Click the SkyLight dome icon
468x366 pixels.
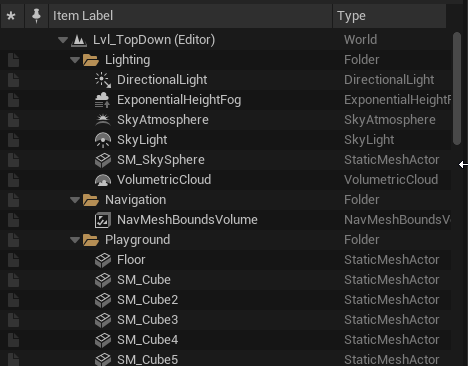(103, 140)
